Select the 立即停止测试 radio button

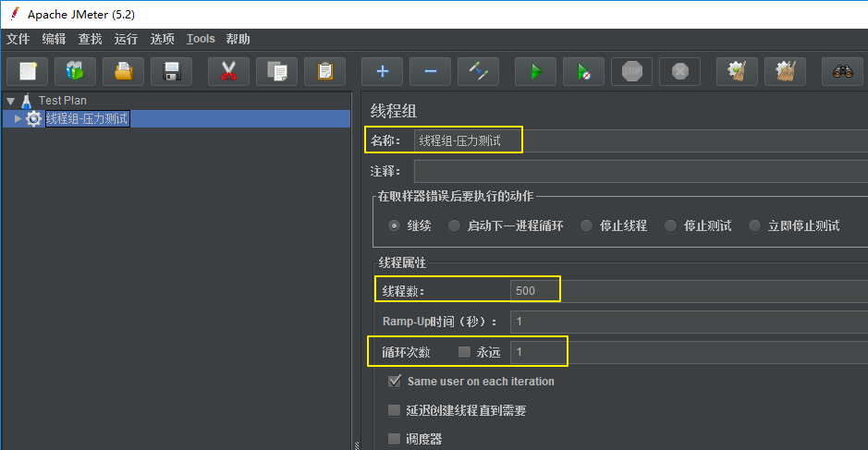(x=754, y=225)
